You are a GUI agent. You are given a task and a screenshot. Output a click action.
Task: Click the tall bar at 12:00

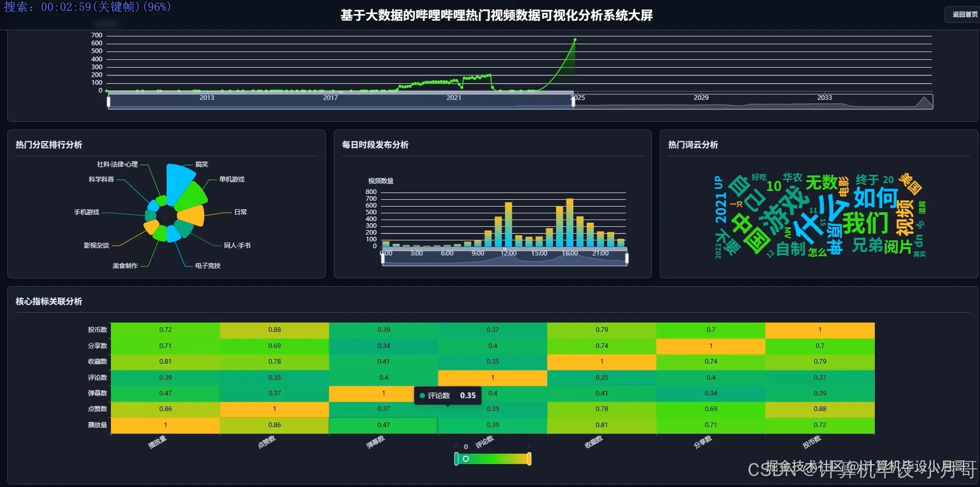(x=508, y=224)
